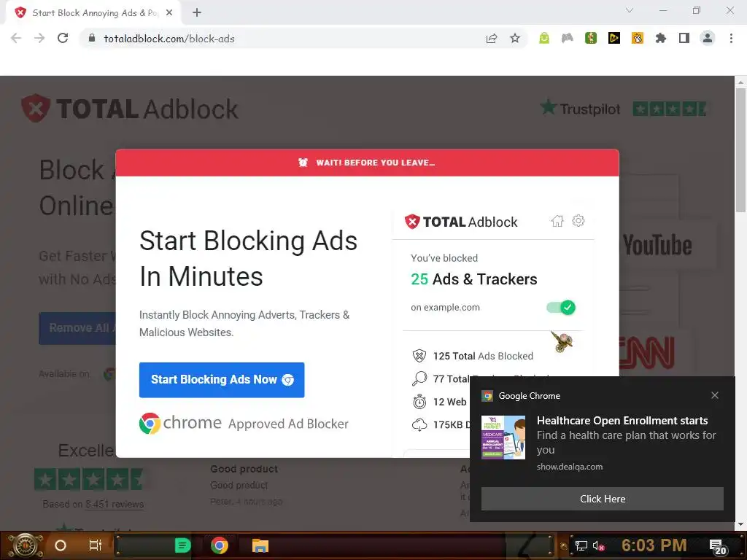Open the steampunk Start button on taskbar
747x560 pixels.
pos(26,545)
